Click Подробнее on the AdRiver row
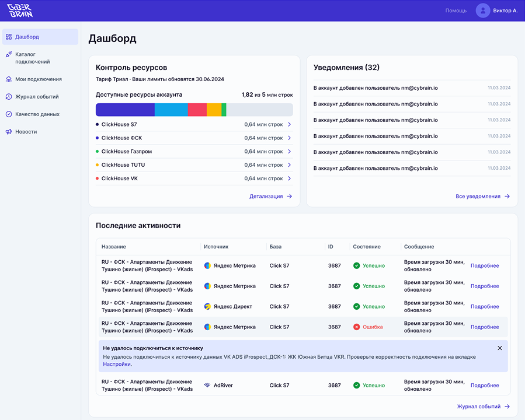 (485, 386)
